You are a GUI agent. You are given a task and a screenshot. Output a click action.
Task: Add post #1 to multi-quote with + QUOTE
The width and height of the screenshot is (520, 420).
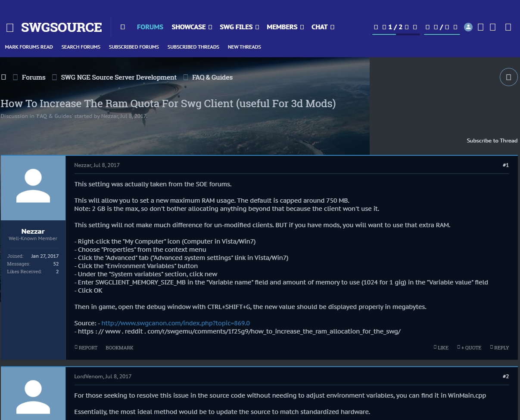tap(469, 348)
